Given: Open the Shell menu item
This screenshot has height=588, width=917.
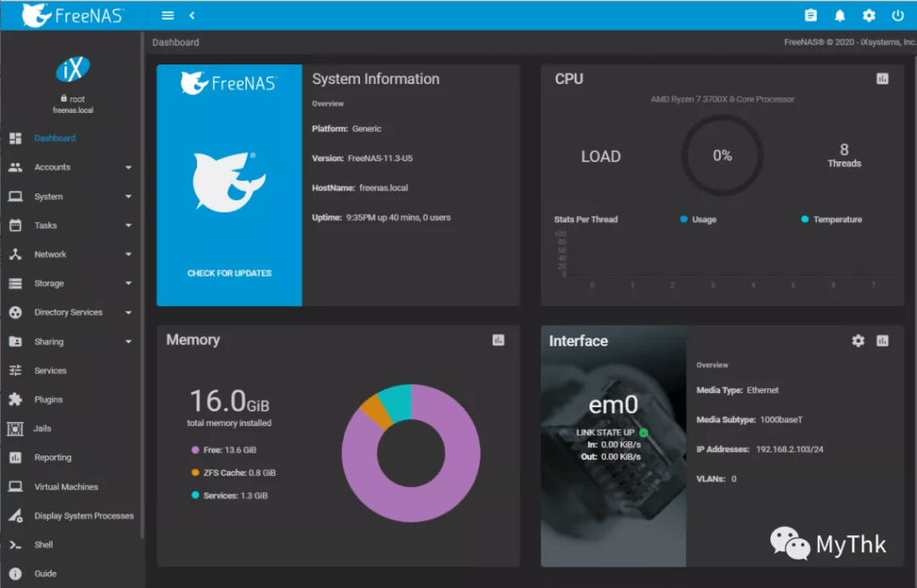Looking at the screenshot, I should 43,545.
